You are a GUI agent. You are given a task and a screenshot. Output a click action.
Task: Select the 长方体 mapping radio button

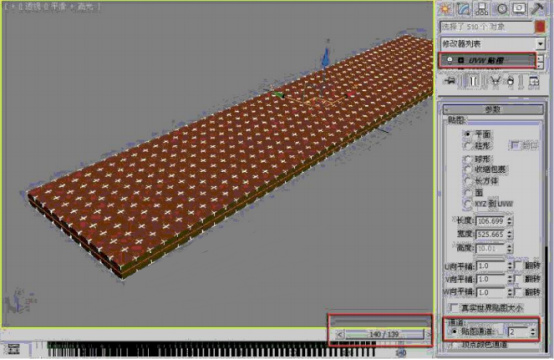[467, 181]
